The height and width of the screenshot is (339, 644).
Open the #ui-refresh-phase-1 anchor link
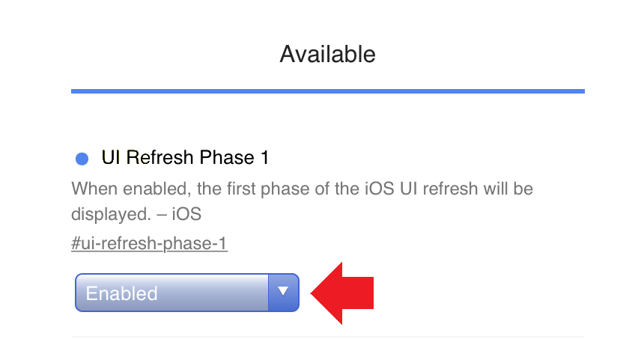[150, 245]
